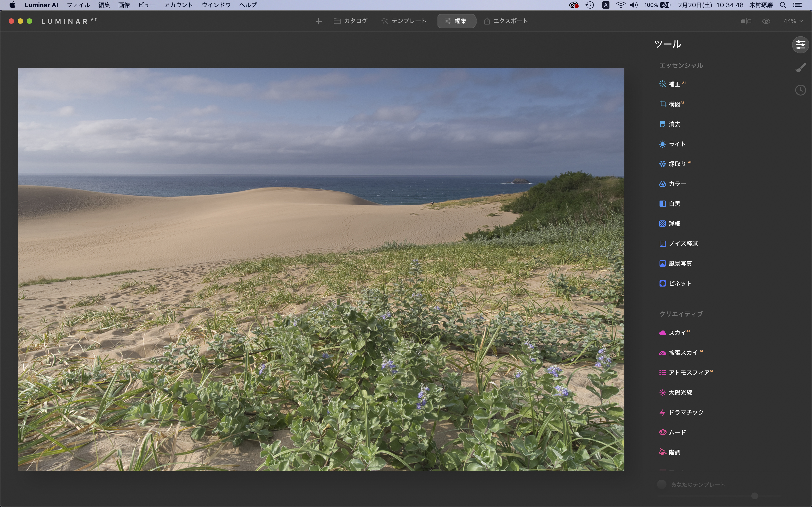Image resolution: width=812 pixels, height=507 pixels.
Task: Click the カタログ catalog button
Action: click(351, 21)
